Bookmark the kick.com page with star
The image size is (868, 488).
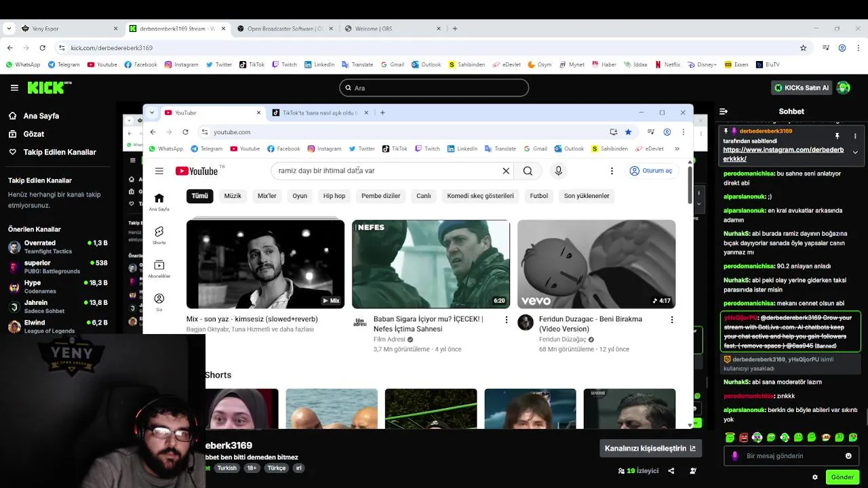[804, 48]
